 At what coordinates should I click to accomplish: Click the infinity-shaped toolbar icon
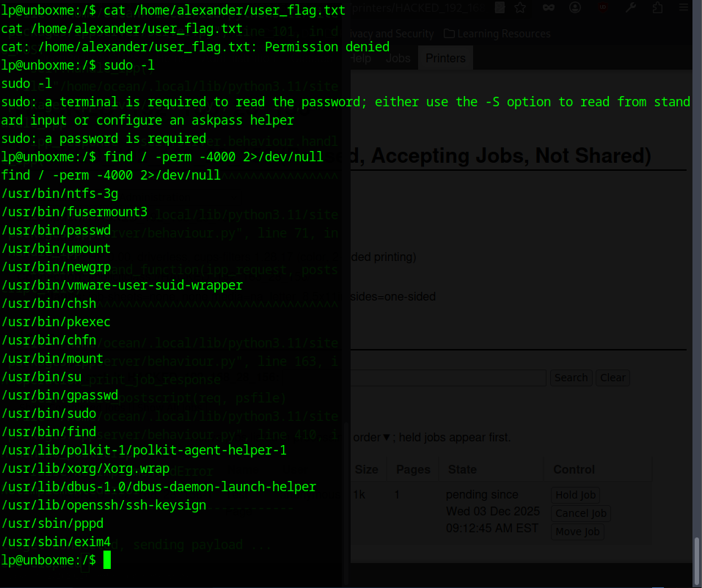[x=548, y=8]
